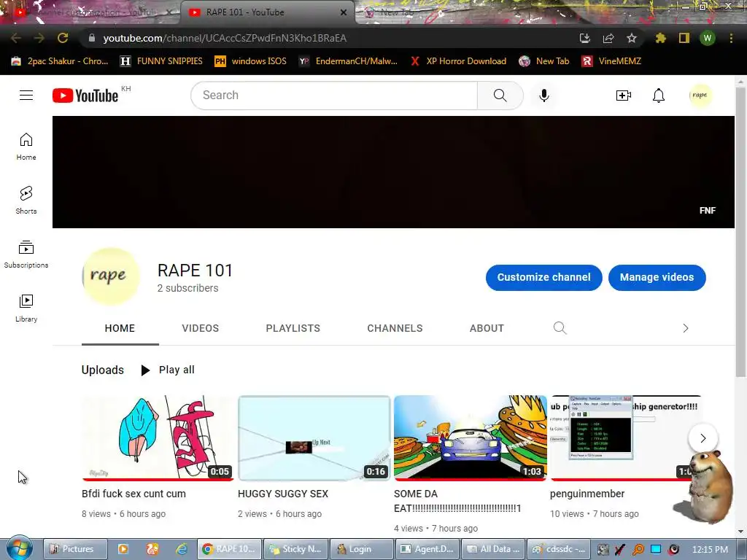Click the 12:15 PM system clock
The height and width of the screenshot is (560, 747).
pyautogui.click(x=710, y=549)
